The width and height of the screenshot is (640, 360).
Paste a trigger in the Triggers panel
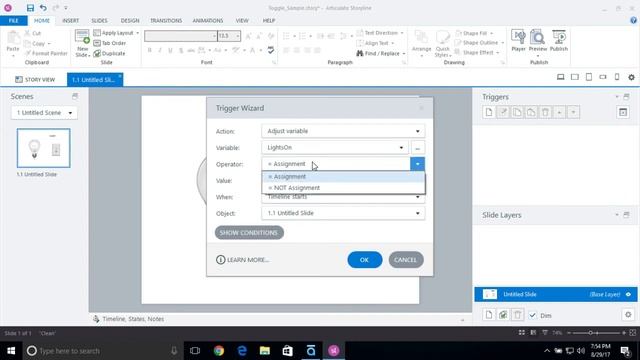point(531,112)
